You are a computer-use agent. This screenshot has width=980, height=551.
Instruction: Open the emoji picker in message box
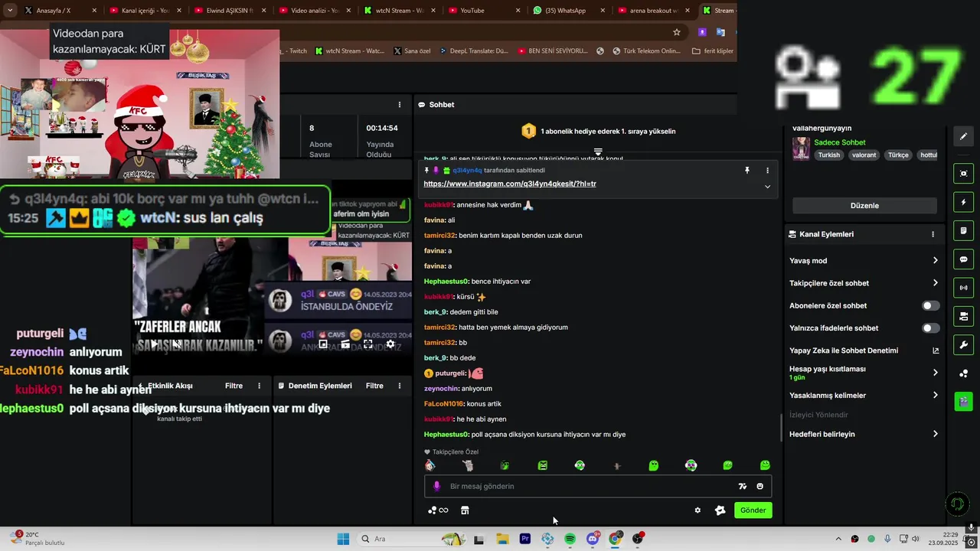click(760, 486)
